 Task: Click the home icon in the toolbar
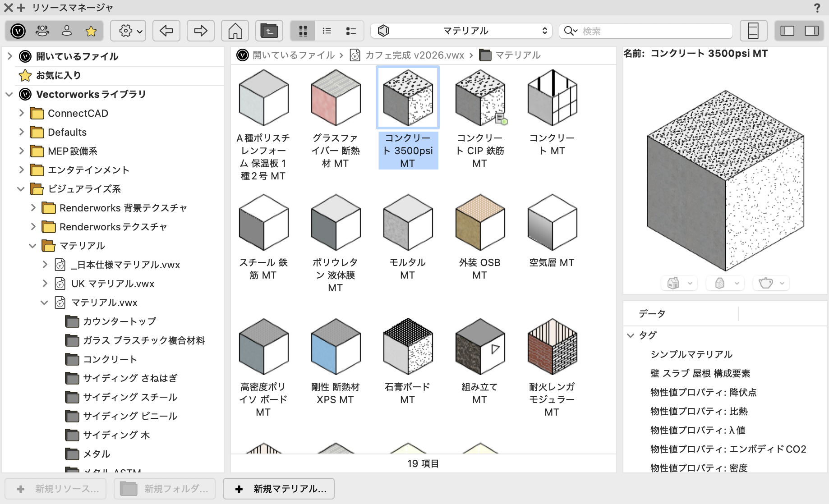(235, 31)
